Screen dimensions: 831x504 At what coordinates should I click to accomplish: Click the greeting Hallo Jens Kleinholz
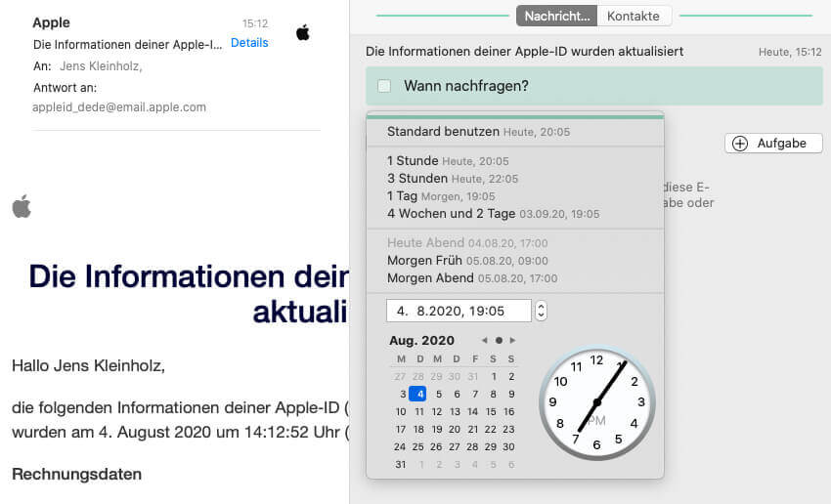click(x=89, y=366)
